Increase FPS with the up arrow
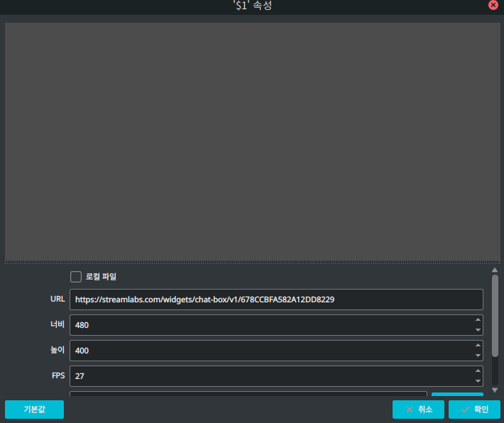Screen dimensions: 504x423 click(x=478, y=370)
